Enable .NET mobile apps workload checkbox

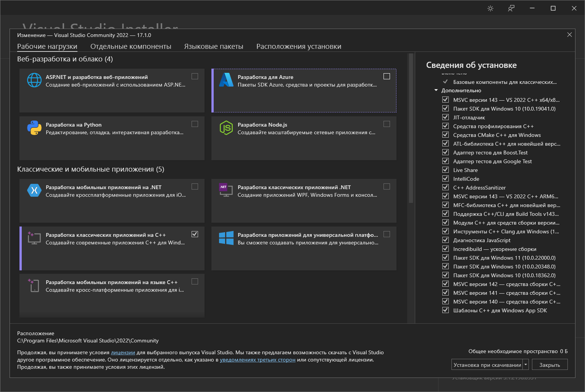195,186
